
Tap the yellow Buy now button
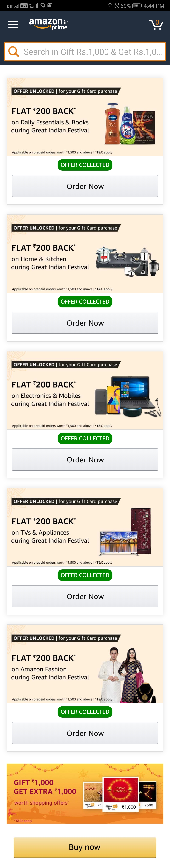tap(85, 847)
